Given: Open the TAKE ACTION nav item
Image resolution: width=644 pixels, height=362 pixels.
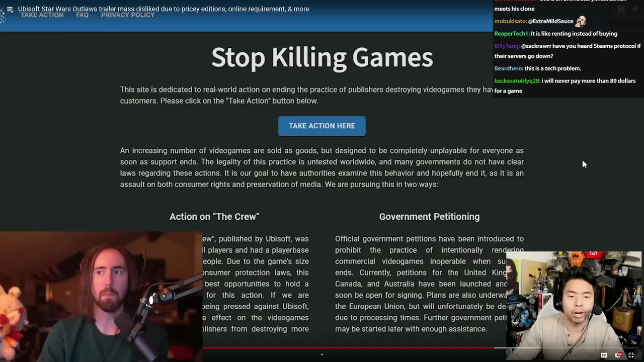Looking at the screenshot, I should click(x=42, y=15).
